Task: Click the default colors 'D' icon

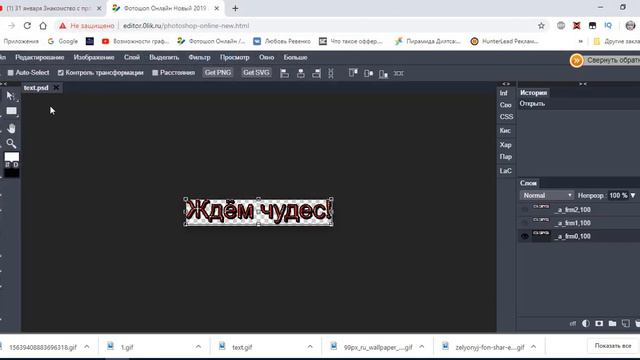Action: point(16,164)
